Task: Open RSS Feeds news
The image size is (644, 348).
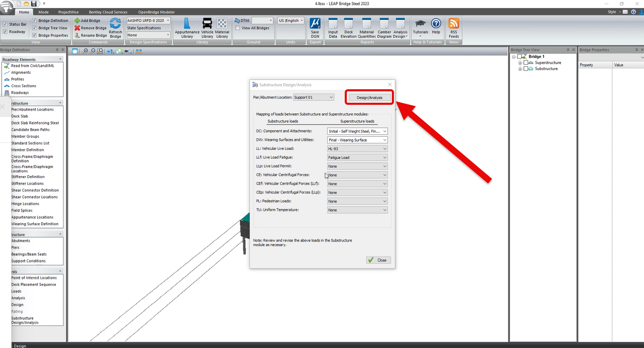Action: [454, 28]
